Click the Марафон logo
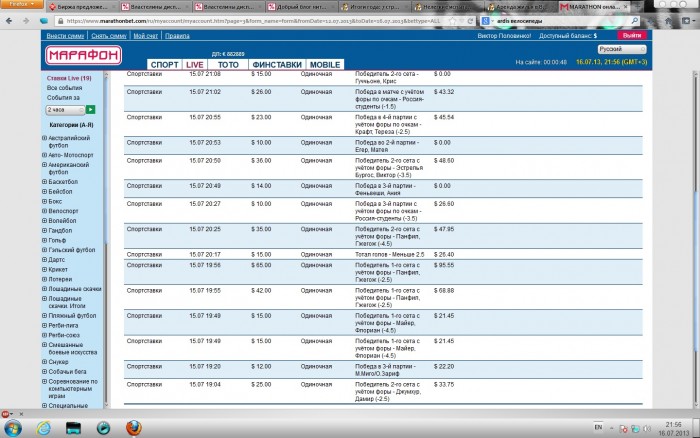The width and height of the screenshot is (700, 438). tap(83, 55)
